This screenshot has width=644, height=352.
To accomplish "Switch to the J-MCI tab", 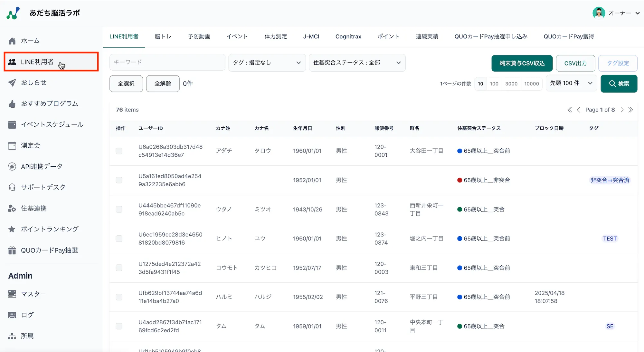I will click(x=311, y=36).
